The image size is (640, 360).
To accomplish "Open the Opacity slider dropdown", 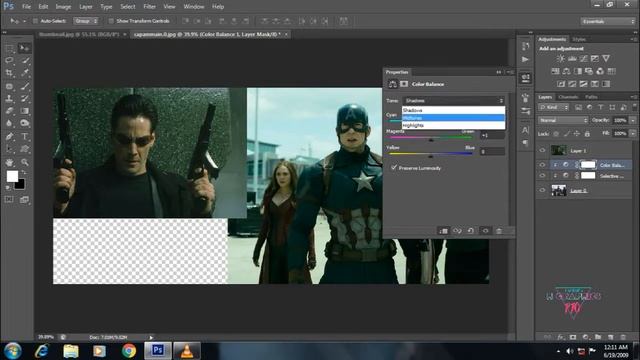I will pos(633,120).
